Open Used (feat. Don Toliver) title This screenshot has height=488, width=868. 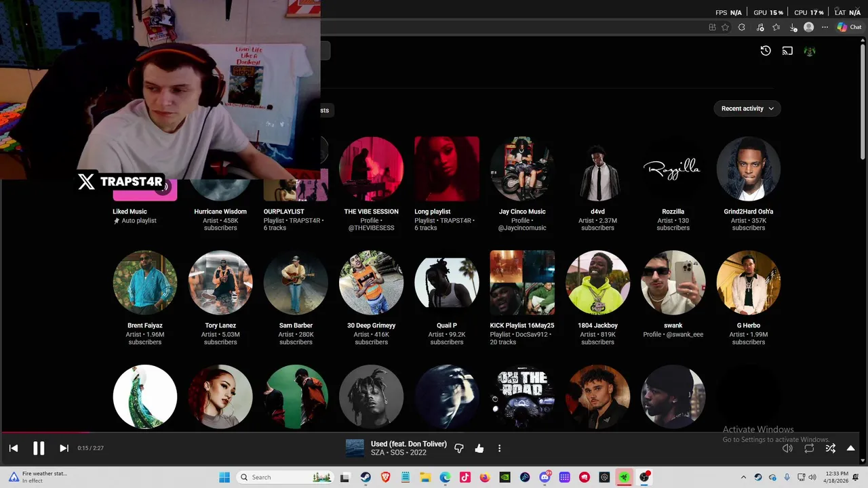click(409, 444)
